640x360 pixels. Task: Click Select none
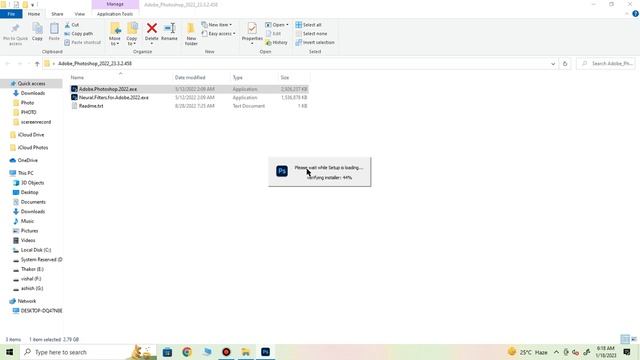click(311, 33)
